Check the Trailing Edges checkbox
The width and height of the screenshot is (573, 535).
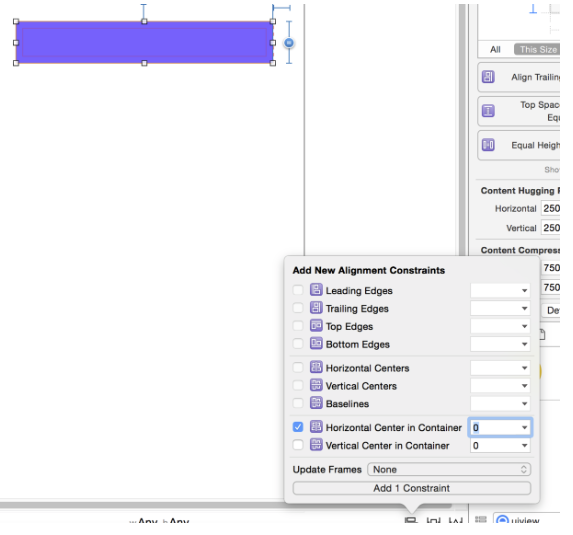[298, 308]
